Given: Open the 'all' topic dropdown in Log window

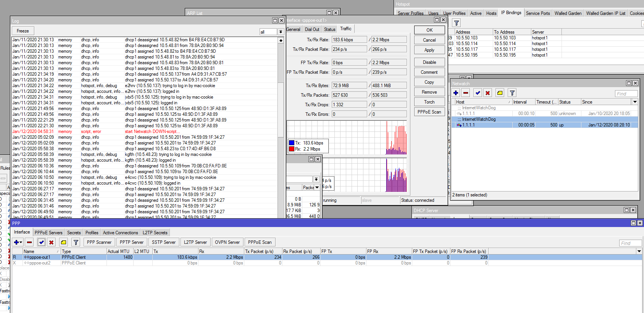Looking at the screenshot, I should coord(281,32).
